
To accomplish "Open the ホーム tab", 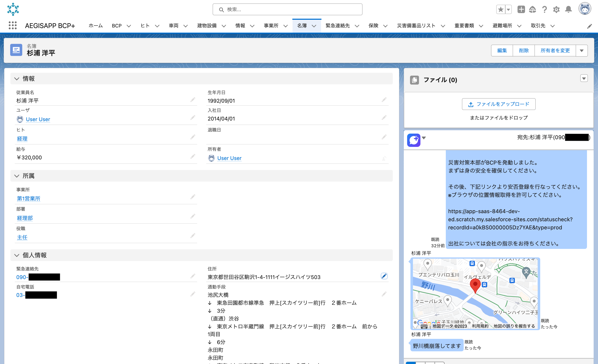I will [96, 26].
